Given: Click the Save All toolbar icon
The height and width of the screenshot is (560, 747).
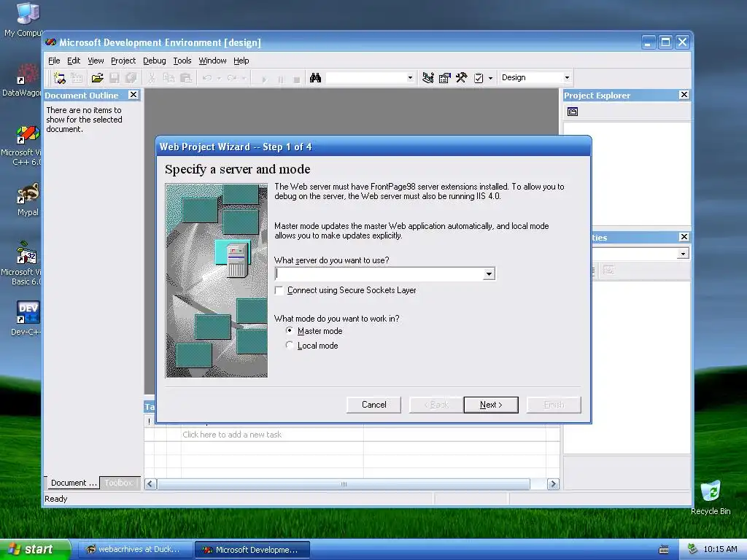Looking at the screenshot, I should coord(131,78).
